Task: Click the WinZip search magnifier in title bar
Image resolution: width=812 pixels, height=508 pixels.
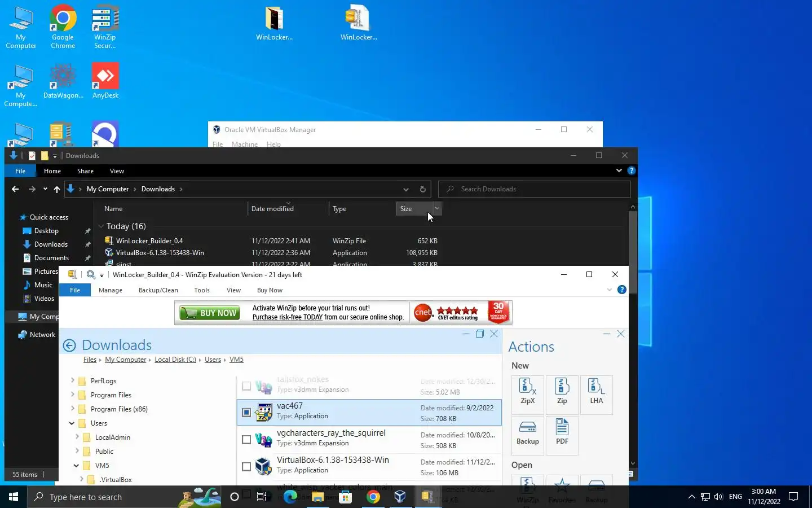Action: [91, 275]
